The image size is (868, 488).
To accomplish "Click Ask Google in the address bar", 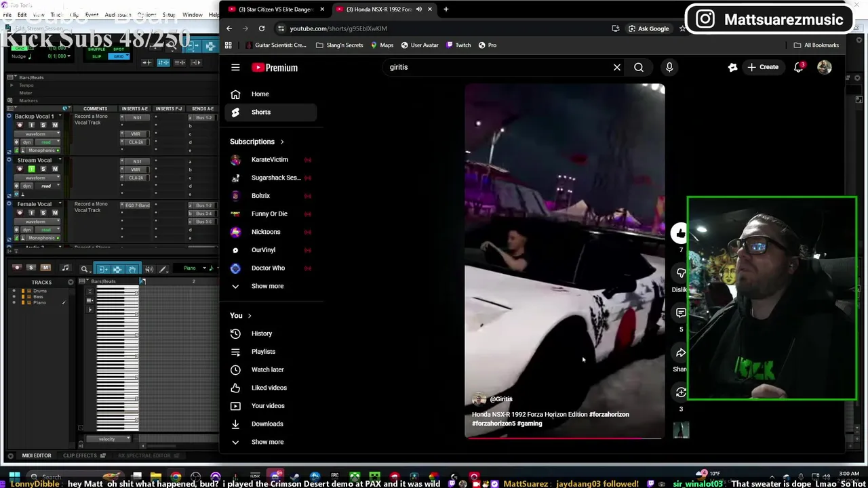I will pyautogui.click(x=648, y=28).
